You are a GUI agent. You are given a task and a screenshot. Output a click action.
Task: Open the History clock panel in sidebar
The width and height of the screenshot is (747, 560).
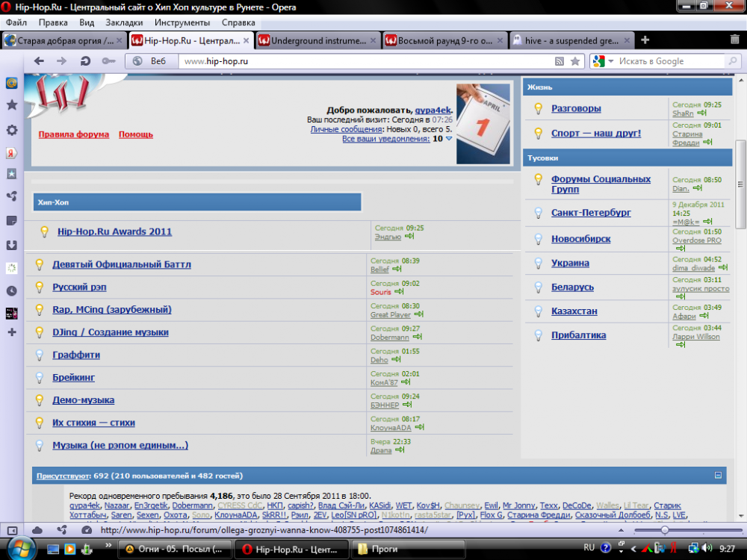click(x=11, y=291)
